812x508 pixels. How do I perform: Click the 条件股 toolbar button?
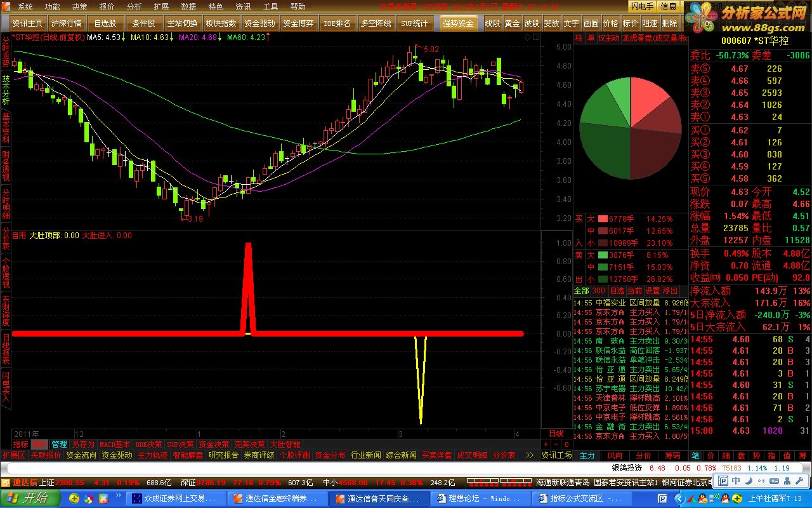144,23
